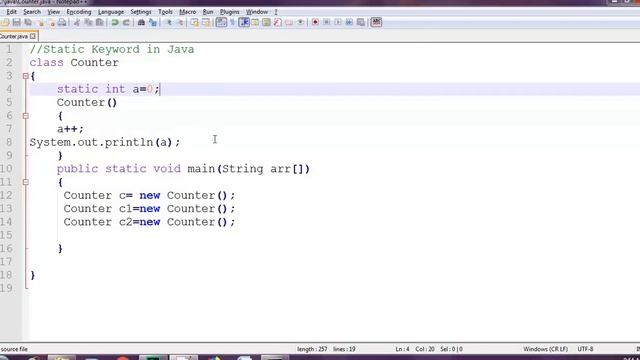The width and height of the screenshot is (640, 360).
Task: Click the Zoom In toolbar icon
Action: [169, 22]
